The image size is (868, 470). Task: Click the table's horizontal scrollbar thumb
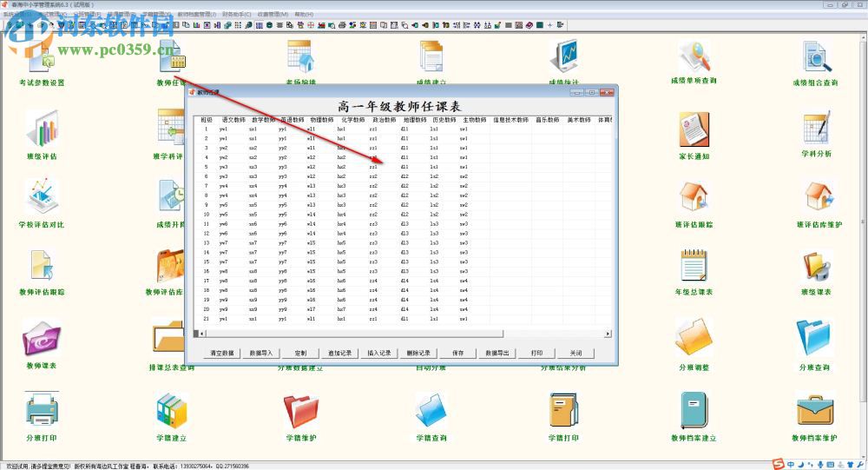click(x=354, y=334)
